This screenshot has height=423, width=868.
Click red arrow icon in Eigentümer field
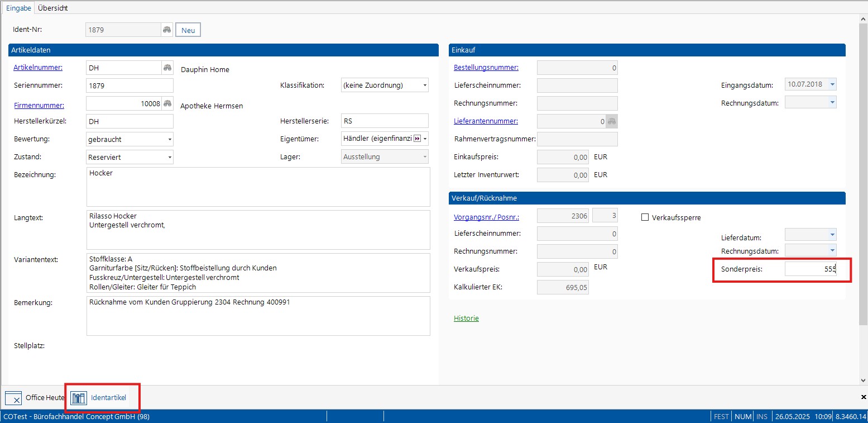416,139
